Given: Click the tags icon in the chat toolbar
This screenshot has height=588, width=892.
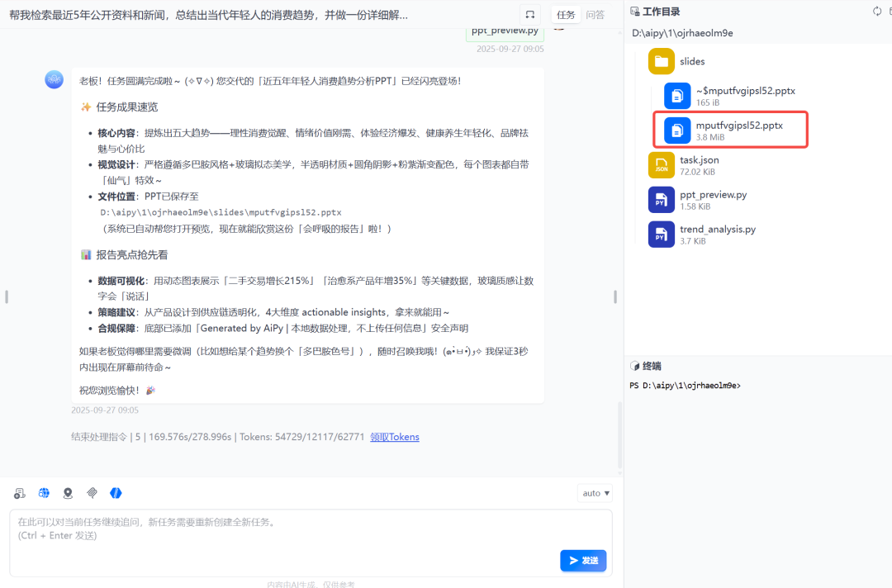Looking at the screenshot, I should click(x=92, y=492).
